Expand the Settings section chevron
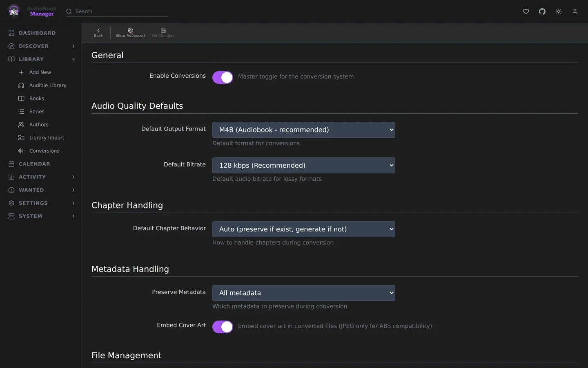Screen dimensions: 588x368 pos(73,203)
